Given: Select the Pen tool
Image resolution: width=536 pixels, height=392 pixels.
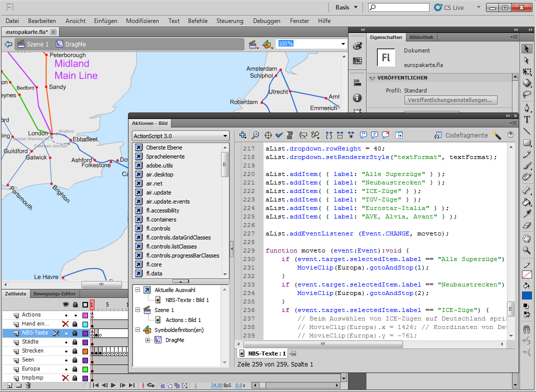Looking at the screenshot, I should 527,108.
